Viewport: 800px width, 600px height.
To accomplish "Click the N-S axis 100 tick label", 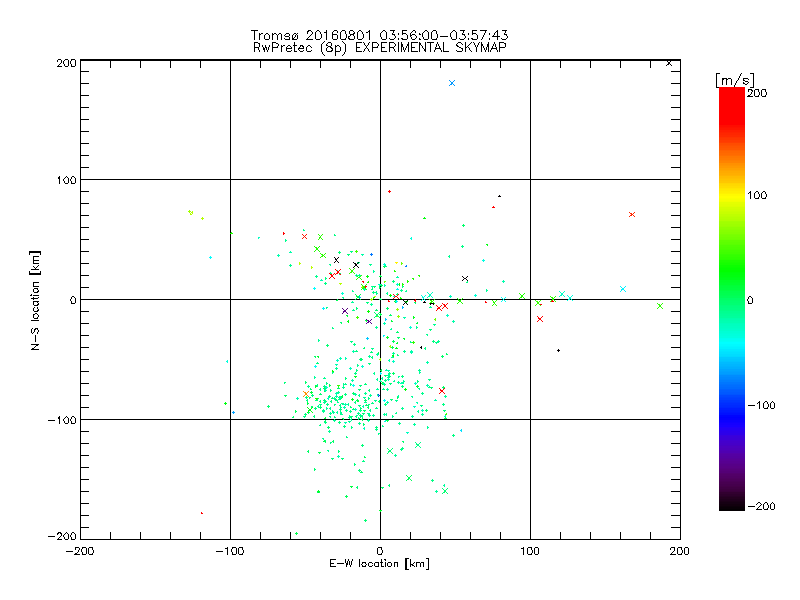I will coord(66,180).
